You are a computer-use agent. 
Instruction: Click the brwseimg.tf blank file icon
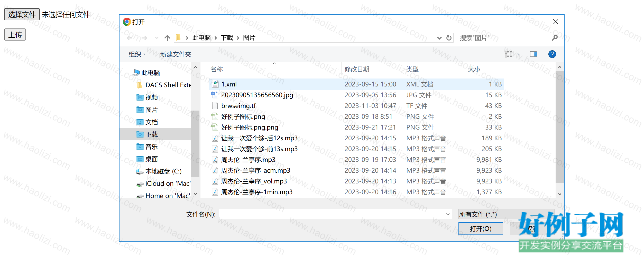click(x=215, y=105)
